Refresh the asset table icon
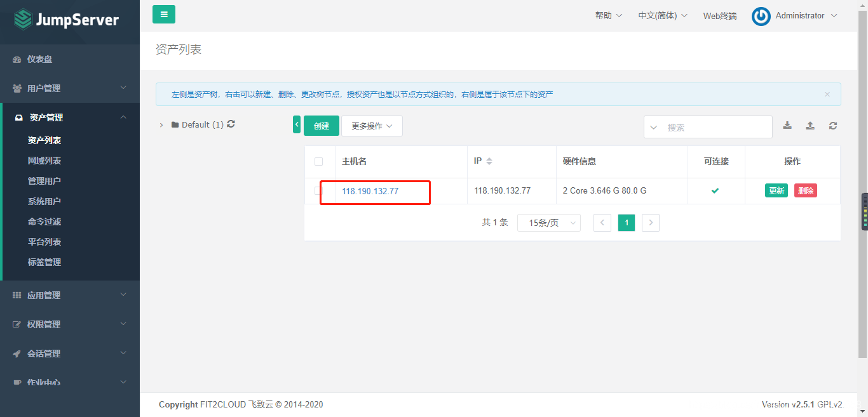This screenshot has width=868, height=417. pos(833,126)
